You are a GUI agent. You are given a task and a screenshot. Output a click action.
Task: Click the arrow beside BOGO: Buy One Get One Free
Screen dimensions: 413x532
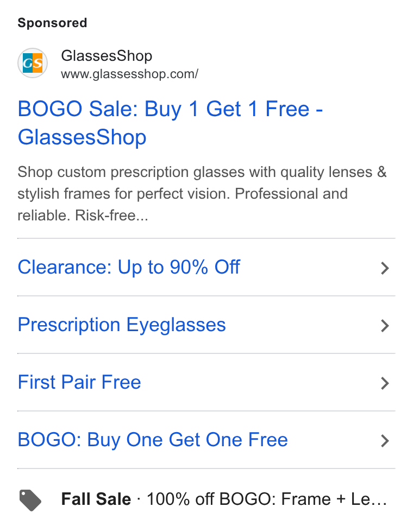[385, 441]
